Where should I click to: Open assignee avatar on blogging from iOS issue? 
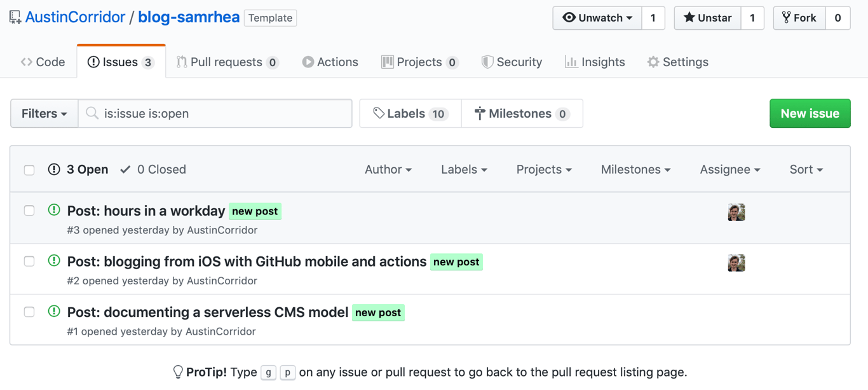[x=736, y=263]
